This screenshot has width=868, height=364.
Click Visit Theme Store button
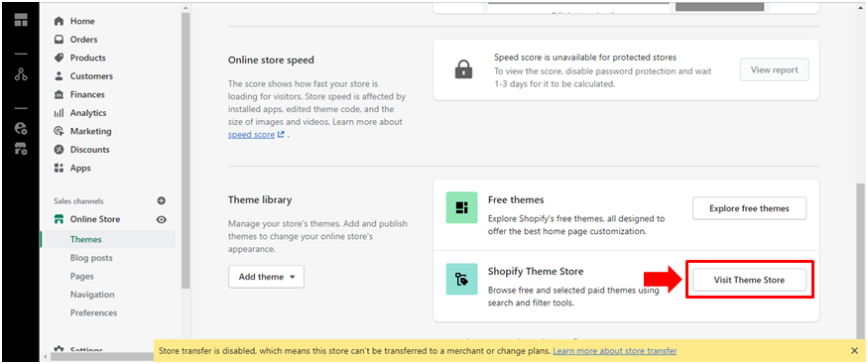(x=749, y=280)
